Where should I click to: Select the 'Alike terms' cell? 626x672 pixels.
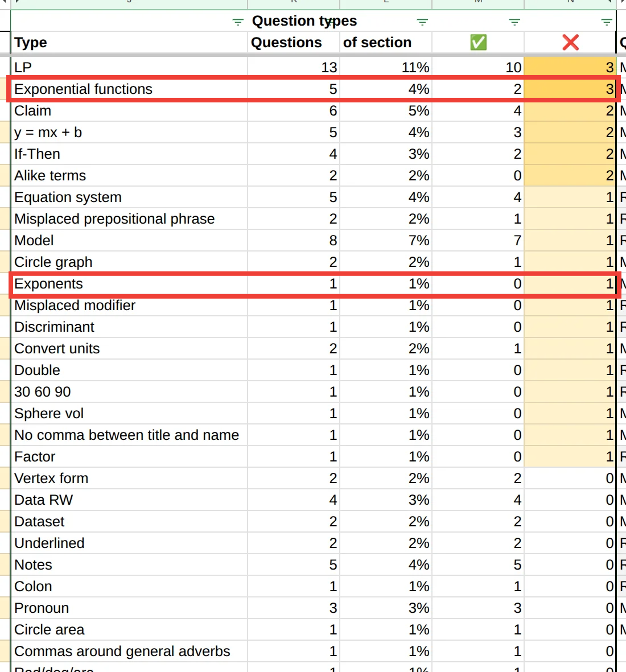click(129, 175)
